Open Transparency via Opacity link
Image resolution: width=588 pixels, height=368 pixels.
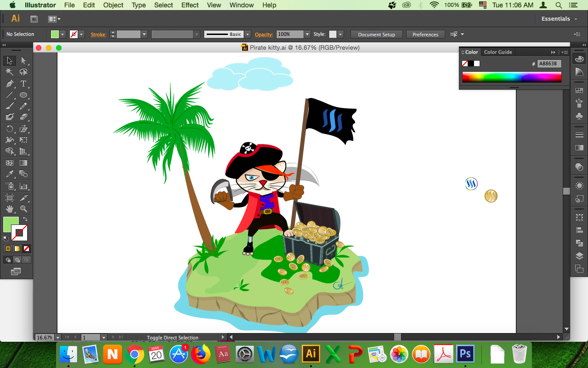tap(264, 34)
